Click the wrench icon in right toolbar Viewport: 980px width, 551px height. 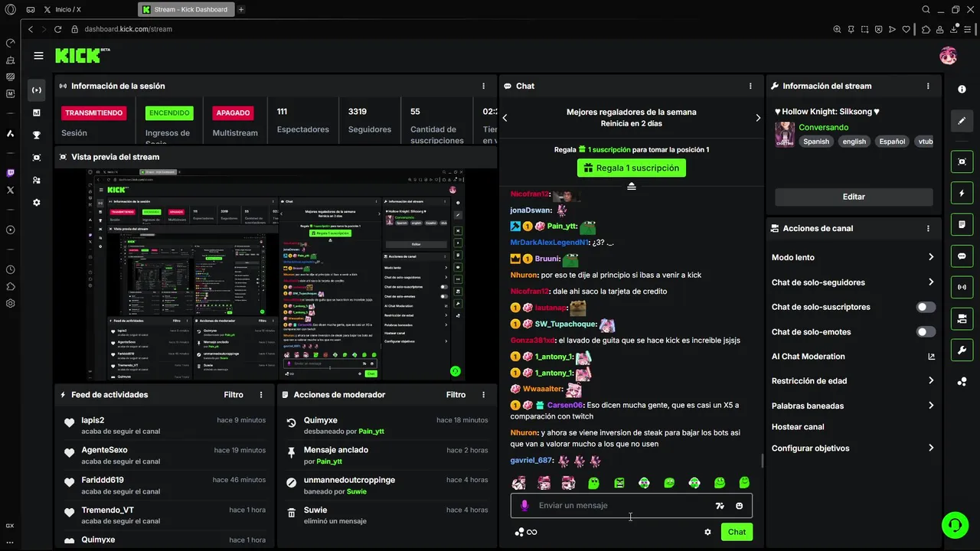(962, 350)
